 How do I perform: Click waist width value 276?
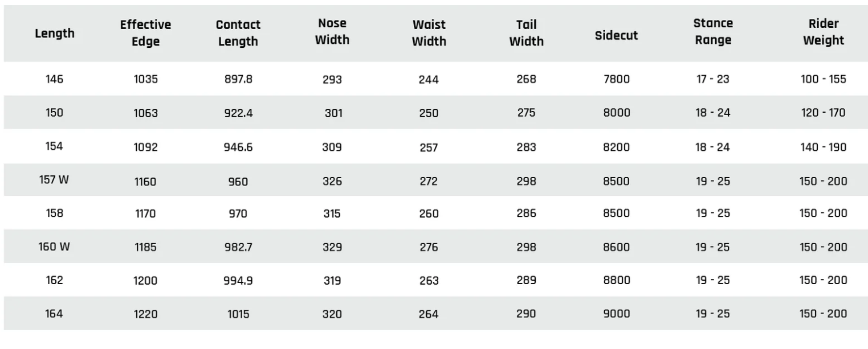429,247
